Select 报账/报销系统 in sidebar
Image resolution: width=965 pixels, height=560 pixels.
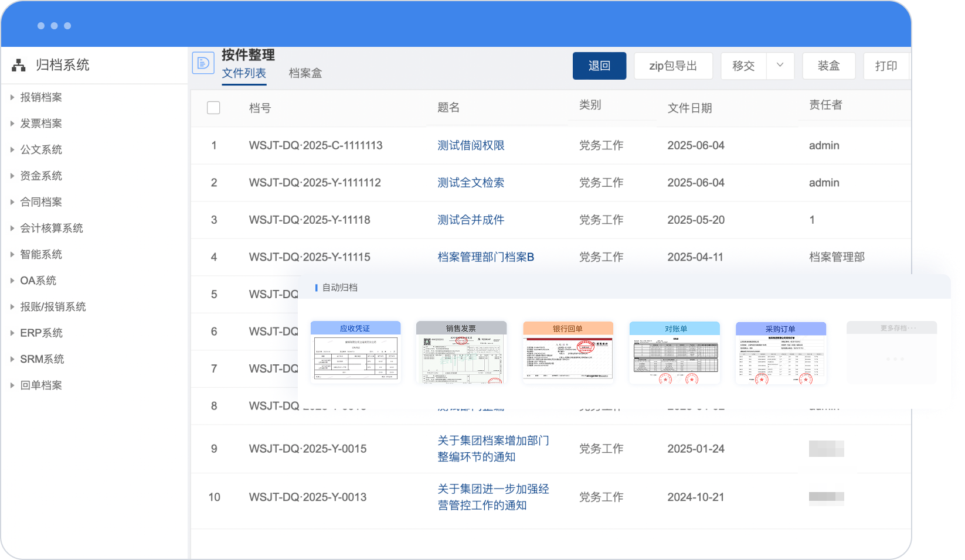pyautogui.click(x=53, y=307)
